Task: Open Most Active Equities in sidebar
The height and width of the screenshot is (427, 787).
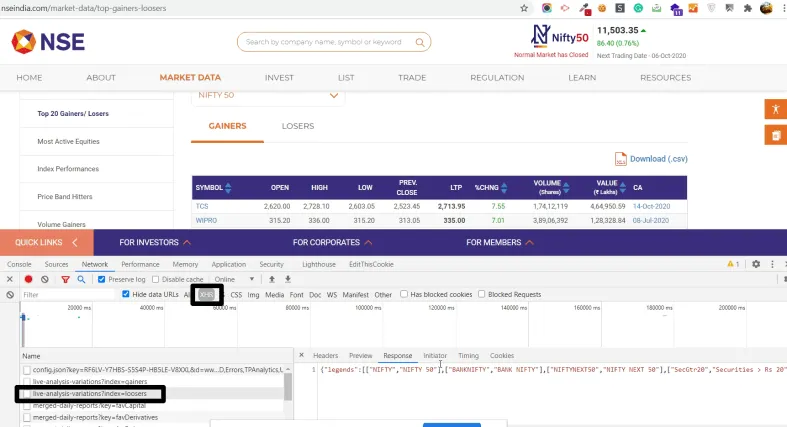Action: click(x=68, y=141)
